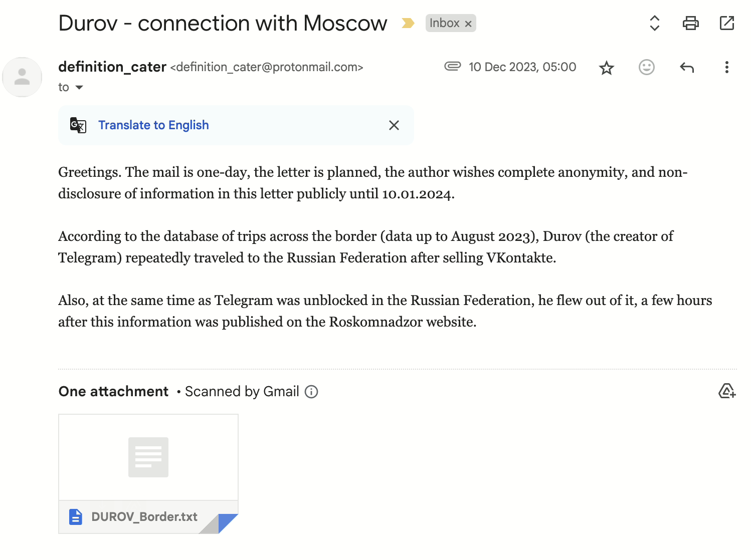
Task: Click the Translate to English link
Action: point(153,125)
